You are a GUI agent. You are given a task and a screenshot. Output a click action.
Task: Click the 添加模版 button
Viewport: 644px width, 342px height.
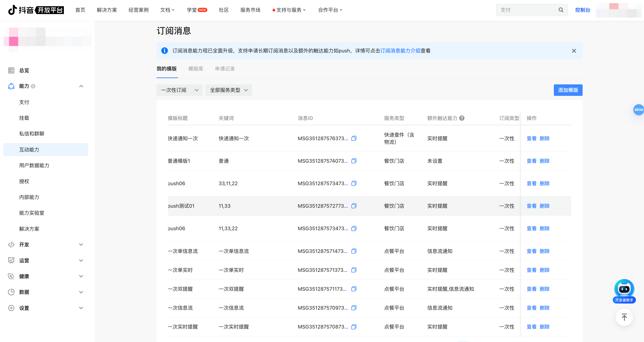click(568, 90)
